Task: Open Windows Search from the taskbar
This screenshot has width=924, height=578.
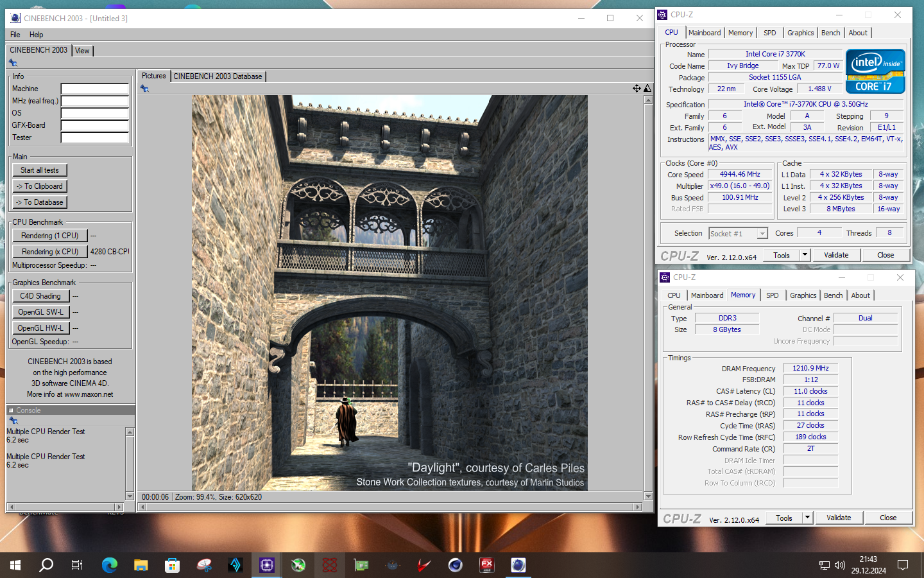Action: [x=46, y=565]
